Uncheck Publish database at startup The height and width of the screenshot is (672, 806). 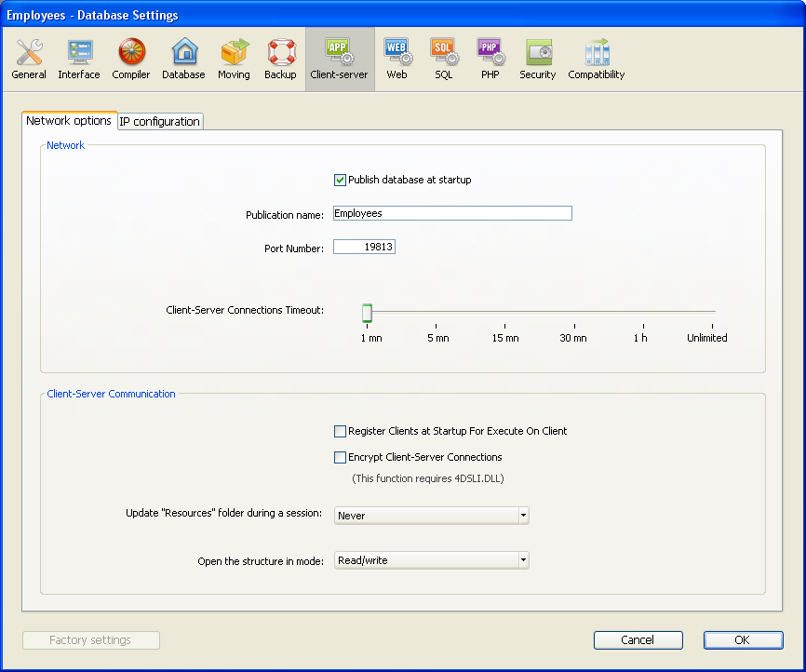click(x=341, y=180)
